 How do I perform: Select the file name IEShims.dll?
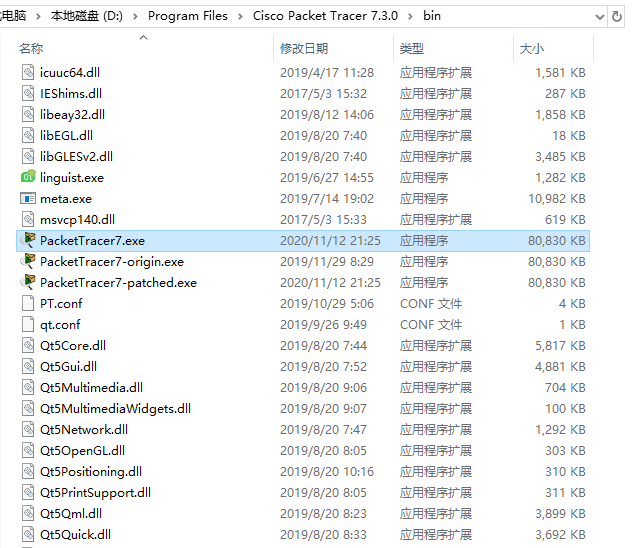(71, 94)
